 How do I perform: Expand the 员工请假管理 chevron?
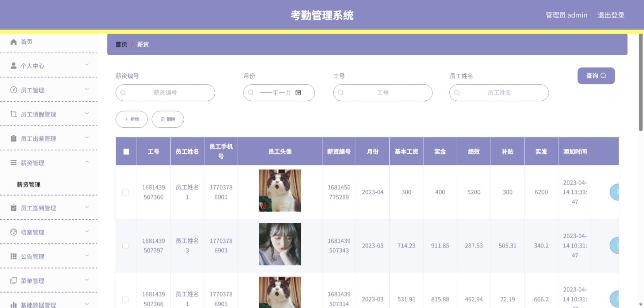pos(87,113)
